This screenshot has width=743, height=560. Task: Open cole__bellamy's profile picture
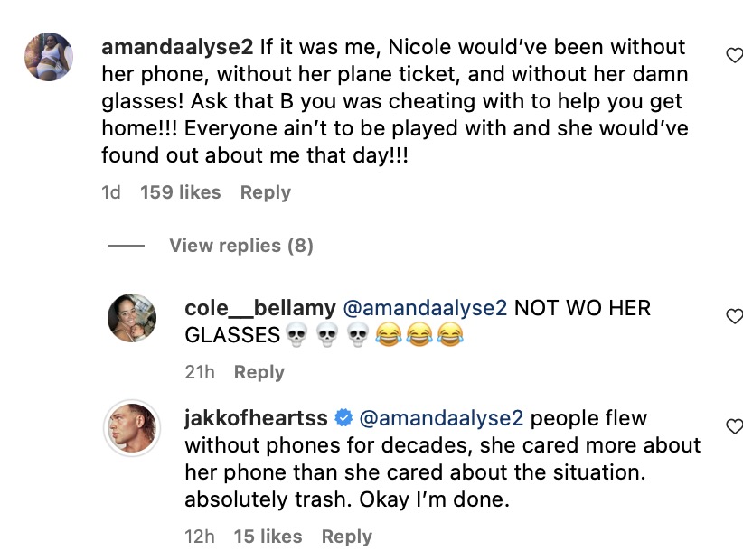[x=132, y=318]
